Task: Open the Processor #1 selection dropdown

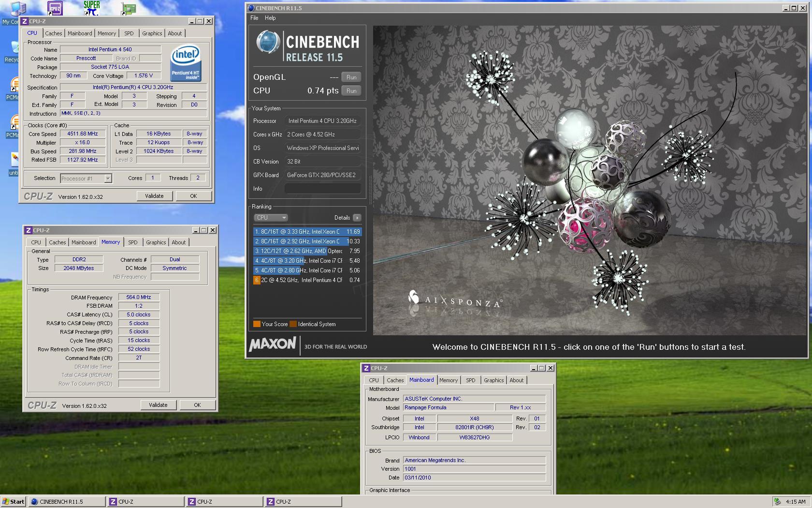Action: [x=86, y=179]
